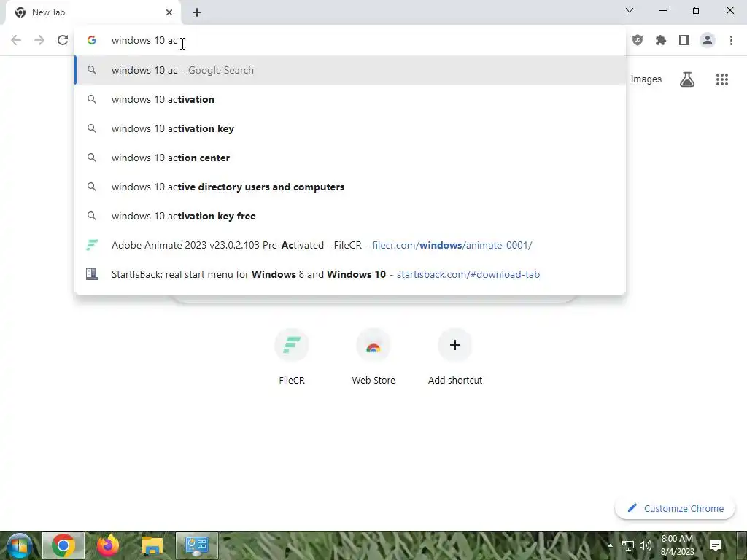
Task: Switch to Chrome in the taskbar
Action: coord(63,545)
